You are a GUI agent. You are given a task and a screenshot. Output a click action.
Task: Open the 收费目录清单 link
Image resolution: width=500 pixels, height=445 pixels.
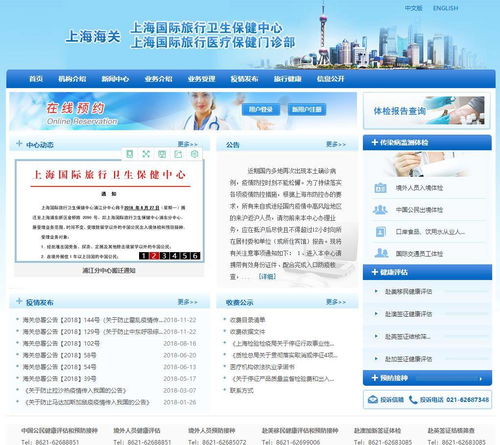(247, 320)
